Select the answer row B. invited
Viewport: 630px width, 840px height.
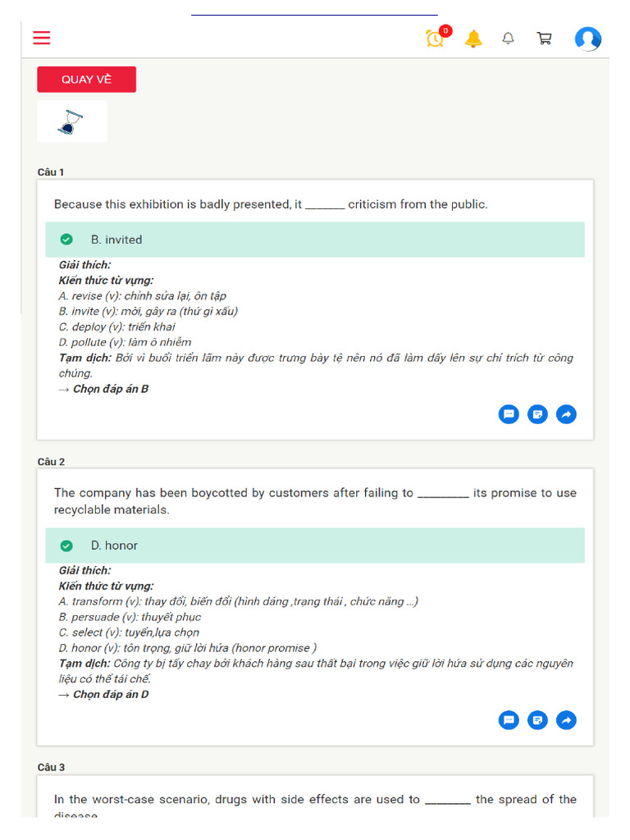tap(315, 240)
